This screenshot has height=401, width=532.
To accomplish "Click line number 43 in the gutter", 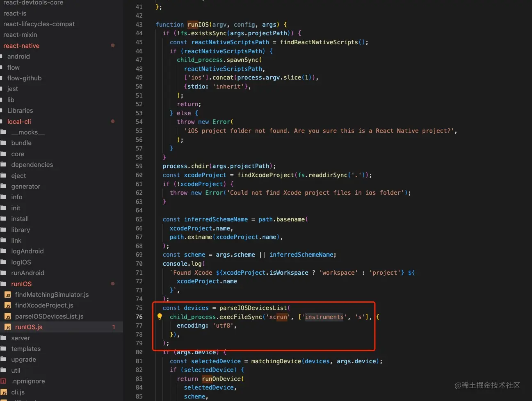I will (x=139, y=25).
